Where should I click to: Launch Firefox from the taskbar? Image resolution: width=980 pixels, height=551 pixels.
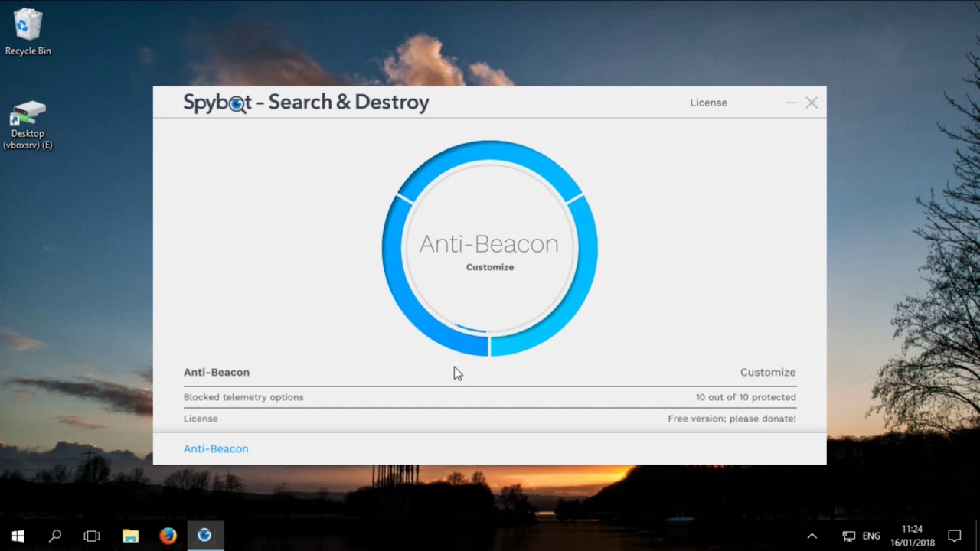tap(168, 536)
